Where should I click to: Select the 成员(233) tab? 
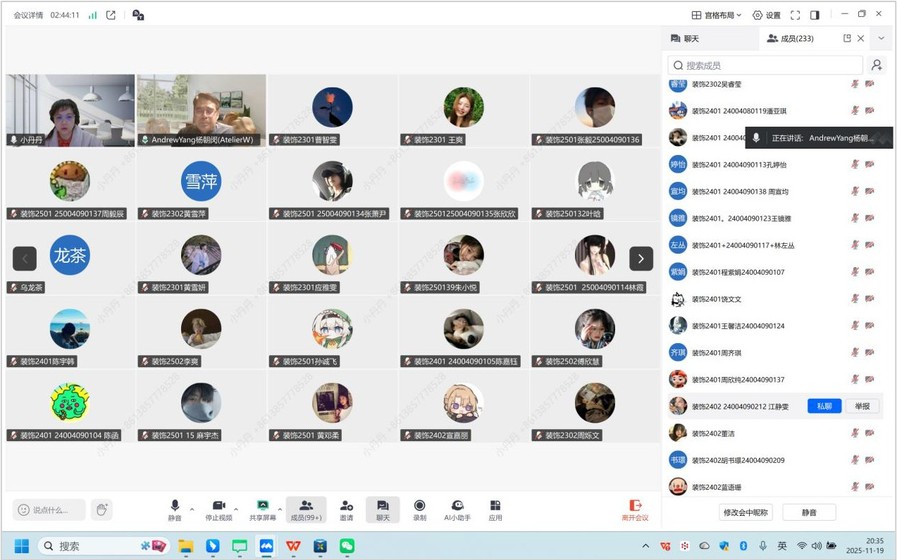pos(790,38)
